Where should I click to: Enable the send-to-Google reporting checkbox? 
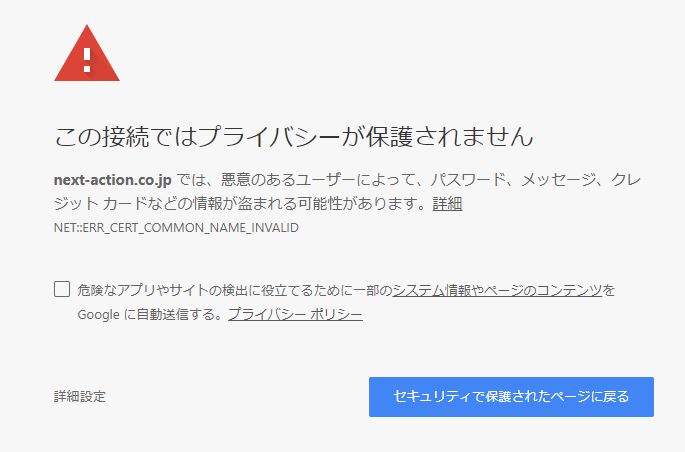point(62,289)
